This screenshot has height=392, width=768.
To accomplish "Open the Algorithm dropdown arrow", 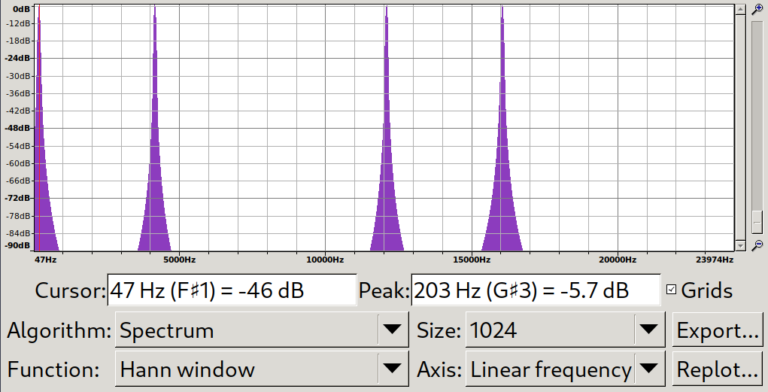I will [392, 330].
